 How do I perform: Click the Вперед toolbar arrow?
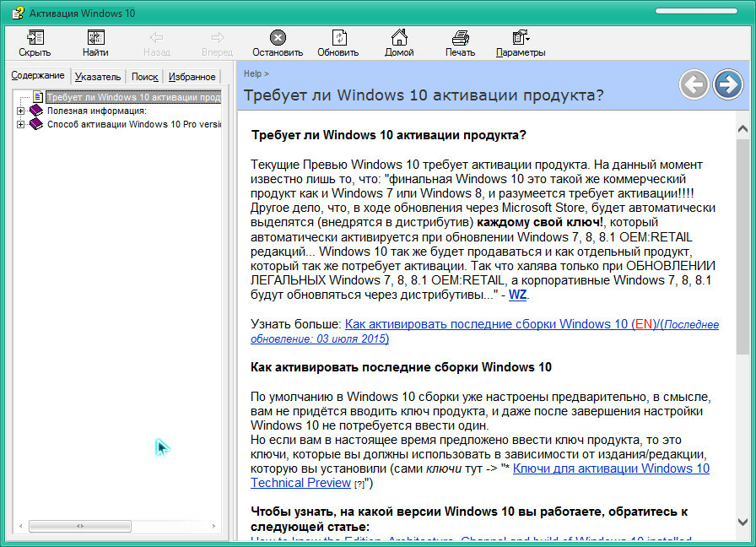[x=218, y=38]
